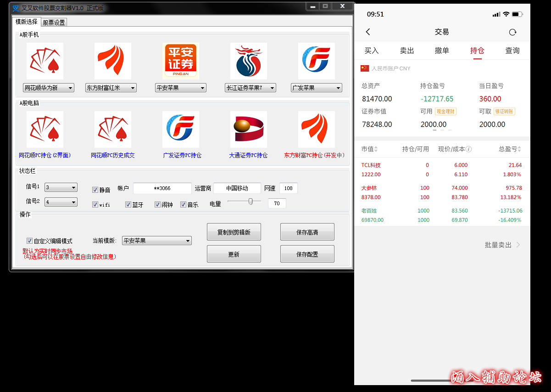Select the 大通证券PC持仓 sphere logo icon

click(249, 129)
